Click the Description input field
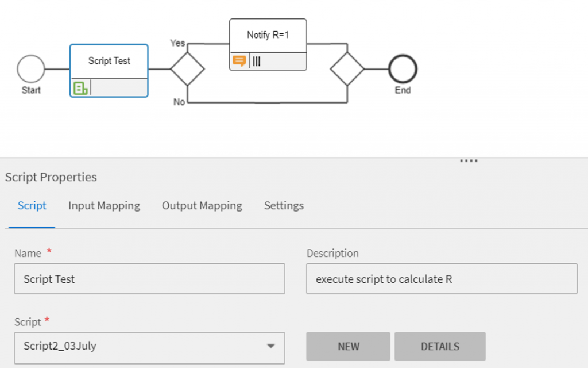The image size is (588, 368). pos(441,279)
